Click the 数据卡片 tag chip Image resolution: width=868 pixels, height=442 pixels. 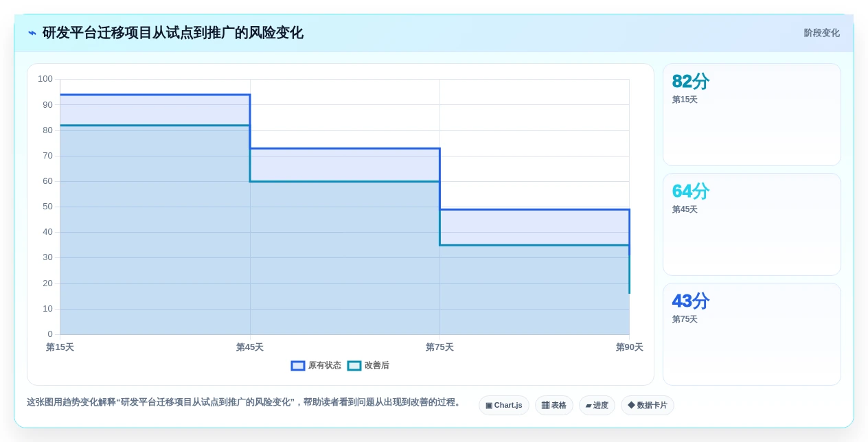pos(648,406)
